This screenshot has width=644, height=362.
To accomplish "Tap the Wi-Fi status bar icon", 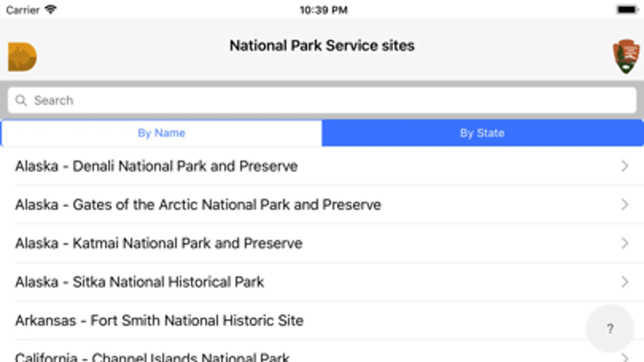I will point(50,9).
